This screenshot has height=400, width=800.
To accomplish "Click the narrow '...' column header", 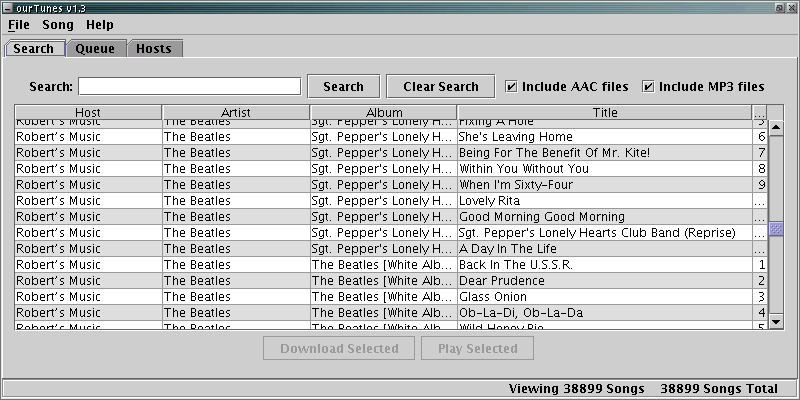I will pyautogui.click(x=760, y=112).
